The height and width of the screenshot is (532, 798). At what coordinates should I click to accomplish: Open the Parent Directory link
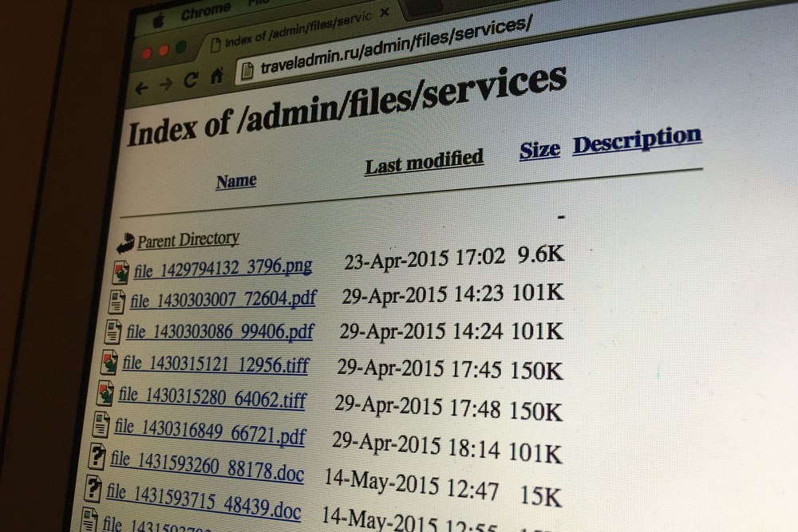pos(188,239)
